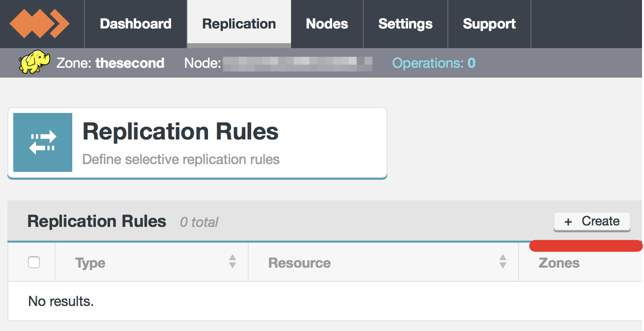The image size is (644, 331).
Task: Open the Settings tab
Action: coord(406,24)
